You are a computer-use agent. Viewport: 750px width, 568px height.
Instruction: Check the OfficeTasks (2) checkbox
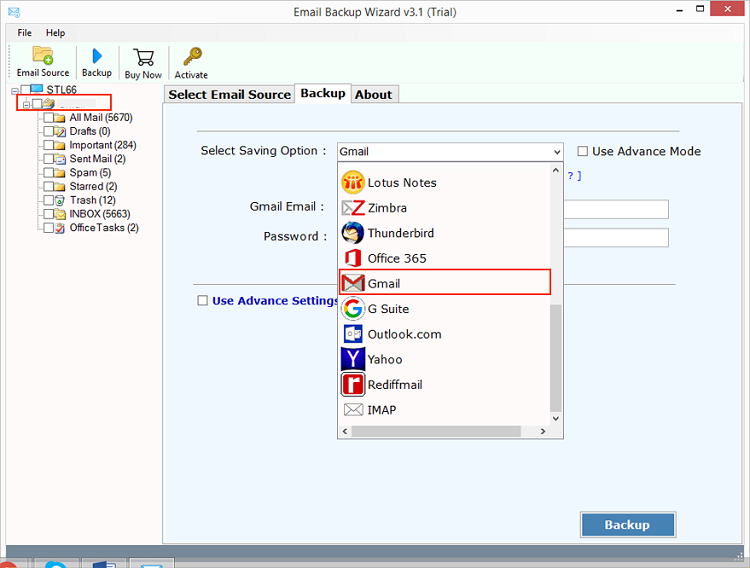48,228
